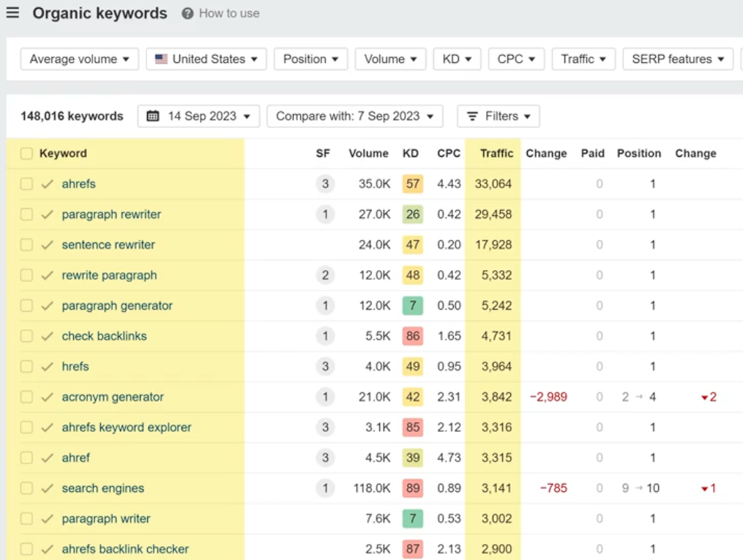The width and height of the screenshot is (743, 560).
Task: Sort by the Position column header
Action: pyautogui.click(x=639, y=154)
